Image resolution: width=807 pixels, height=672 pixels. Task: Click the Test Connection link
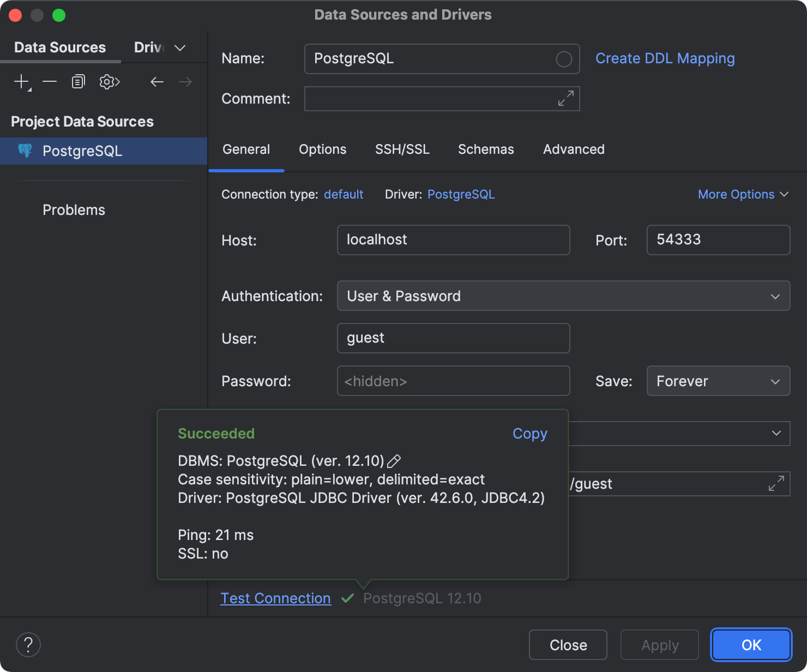pyautogui.click(x=275, y=598)
